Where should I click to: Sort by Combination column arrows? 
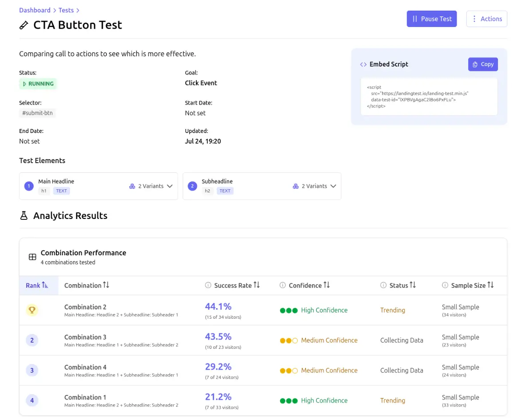pos(106,285)
